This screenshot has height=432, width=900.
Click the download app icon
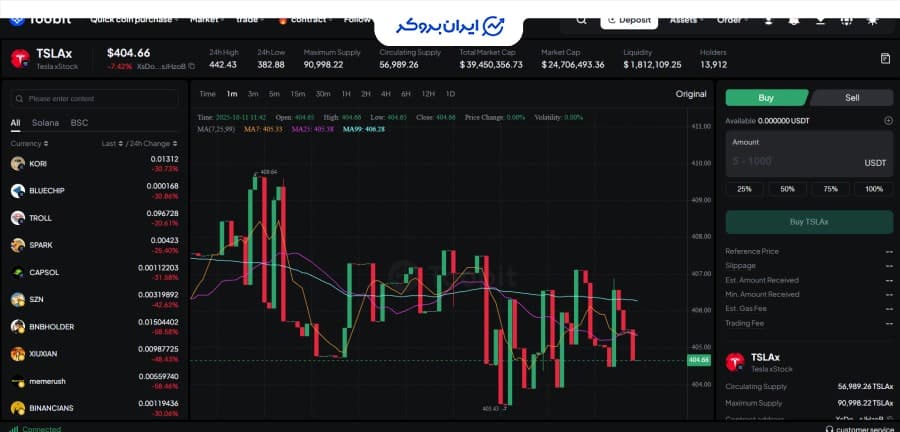pyautogui.click(x=818, y=19)
